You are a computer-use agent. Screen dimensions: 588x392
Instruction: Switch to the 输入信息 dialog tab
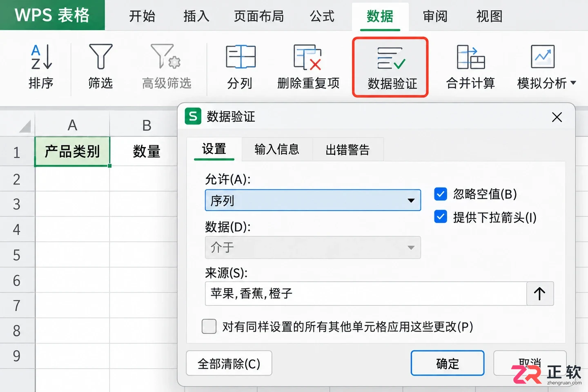(277, 149)
